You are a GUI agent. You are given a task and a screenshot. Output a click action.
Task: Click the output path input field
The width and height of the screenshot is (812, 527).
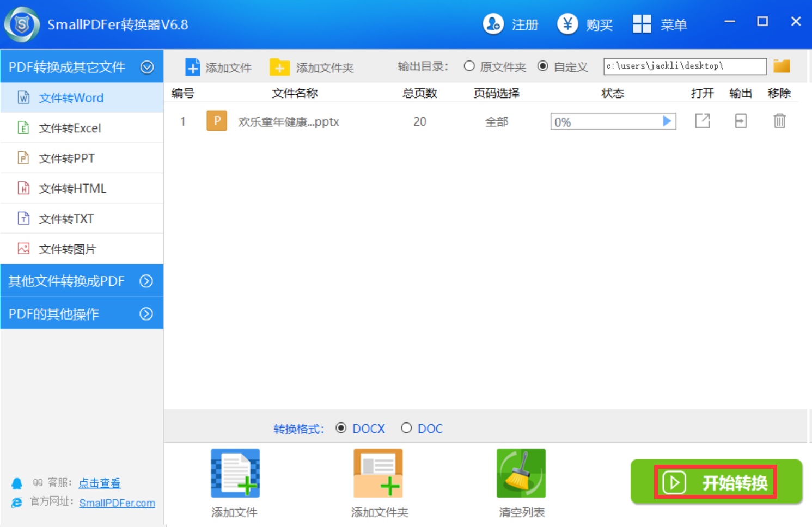pos(685,66)
